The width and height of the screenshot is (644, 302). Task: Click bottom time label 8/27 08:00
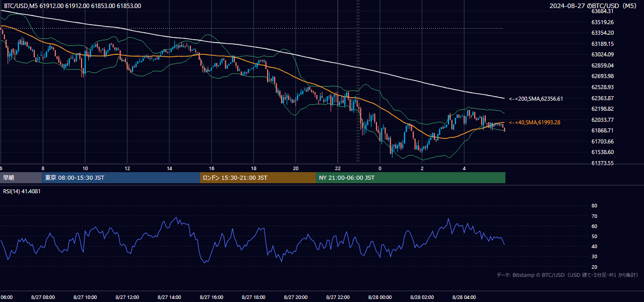click(x=43, y=297)
